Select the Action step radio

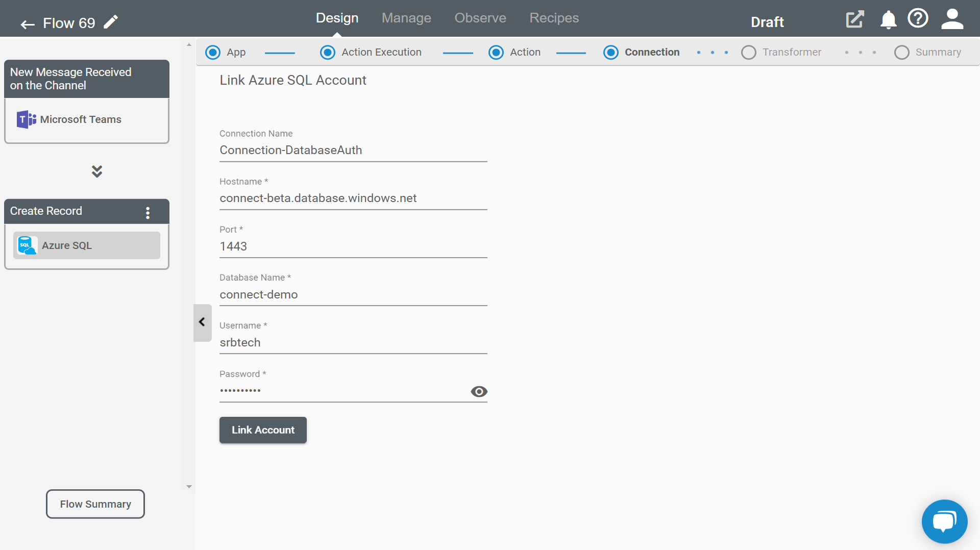point(496,53)
